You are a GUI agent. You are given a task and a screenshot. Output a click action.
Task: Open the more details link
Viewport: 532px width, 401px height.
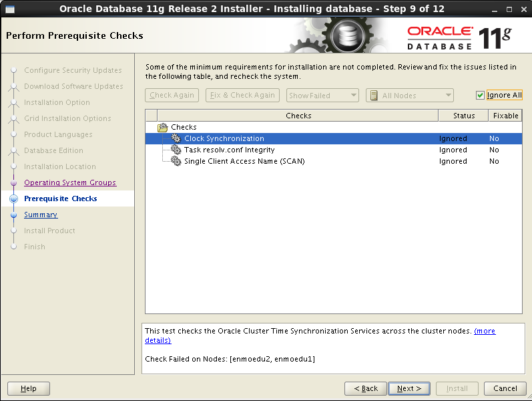tap(485, 331)
